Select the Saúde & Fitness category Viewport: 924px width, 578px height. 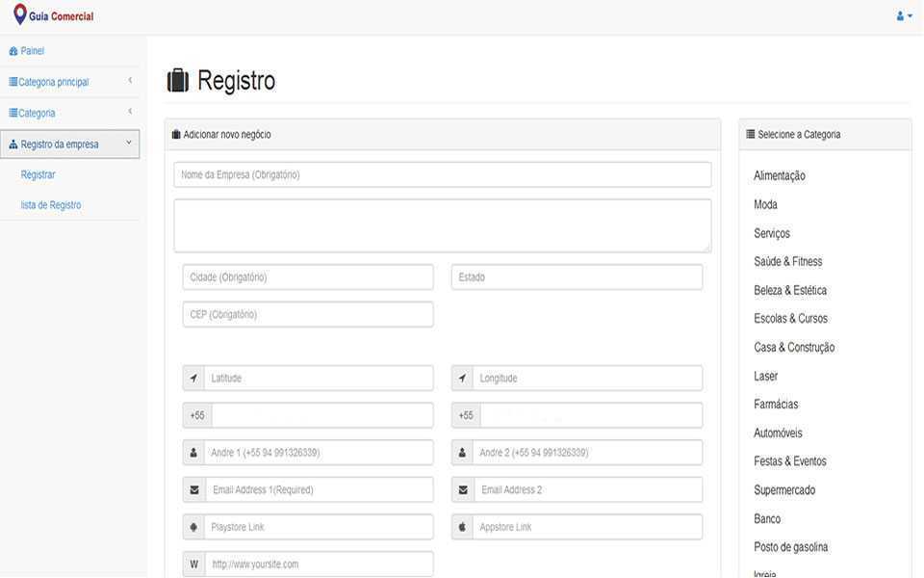point(788,262)
